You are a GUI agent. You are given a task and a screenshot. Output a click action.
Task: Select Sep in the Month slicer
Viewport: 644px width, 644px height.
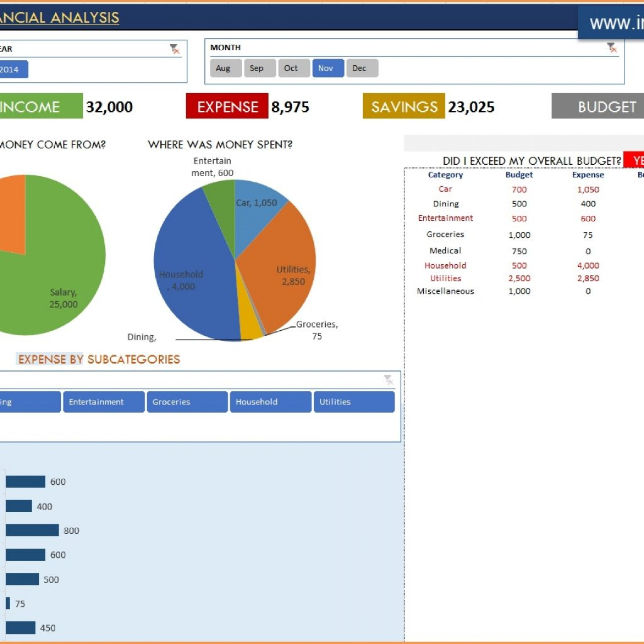pyautogui.click(x=260, y=68)
